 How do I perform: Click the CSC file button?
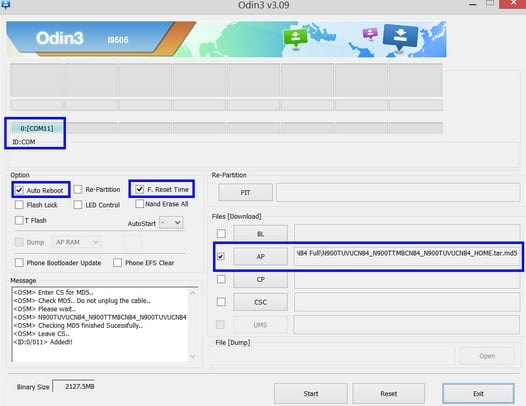[x=260, y=302]
